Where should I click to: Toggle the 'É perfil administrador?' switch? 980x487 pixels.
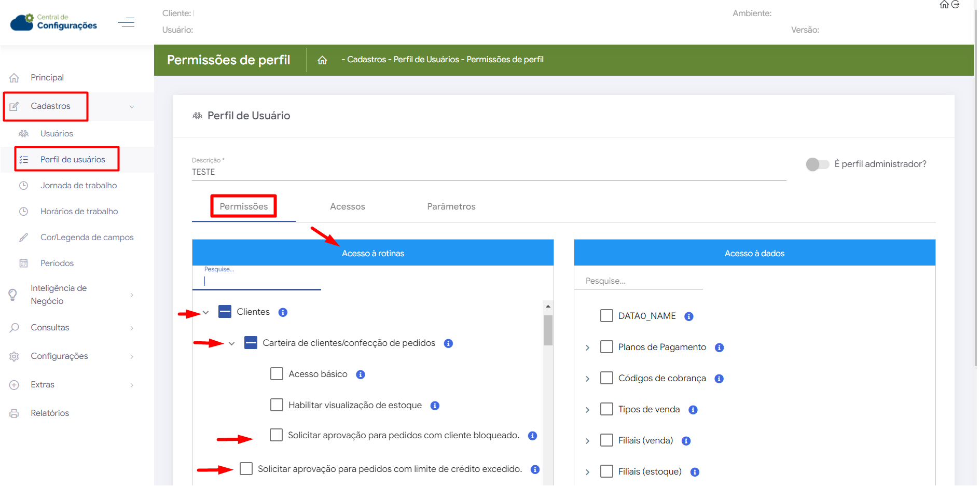[817, 164]
